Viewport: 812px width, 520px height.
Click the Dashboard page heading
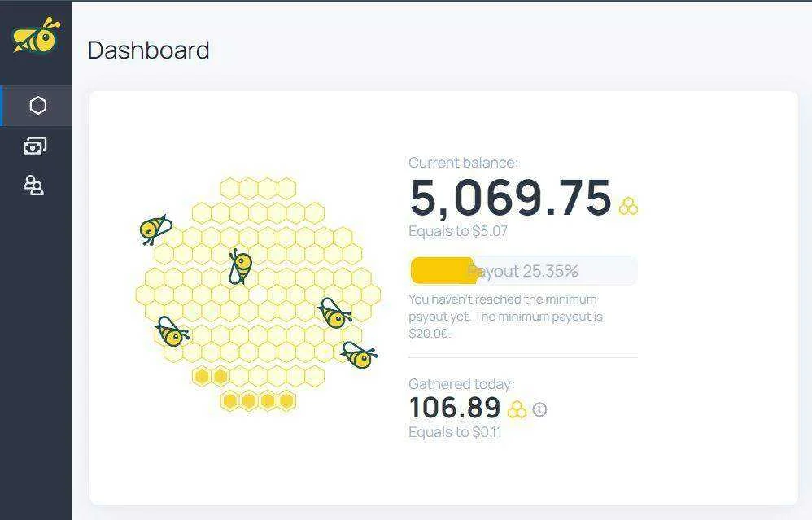(149, 50)
